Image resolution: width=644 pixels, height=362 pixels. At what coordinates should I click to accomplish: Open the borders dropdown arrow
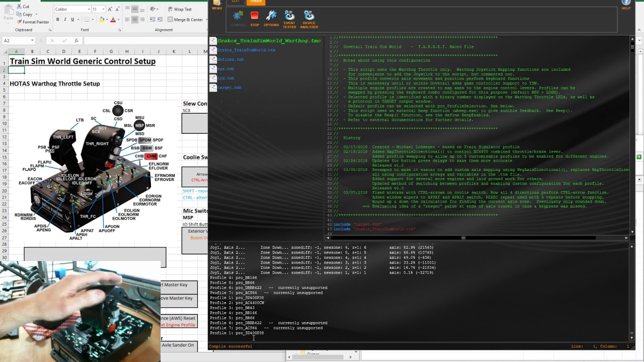pyautogui.click(x=92, y=20)
